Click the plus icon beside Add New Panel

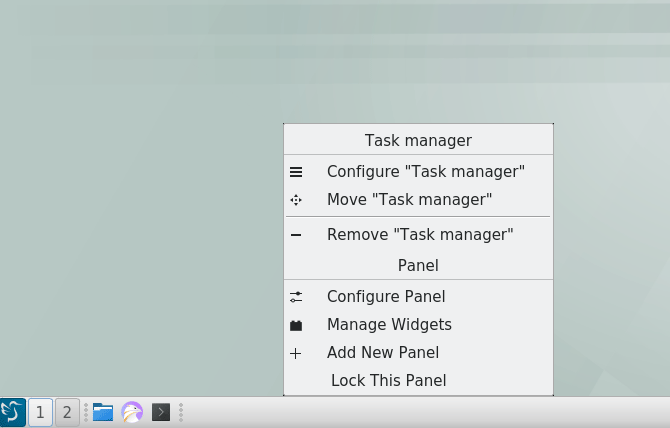coord(296,353)
